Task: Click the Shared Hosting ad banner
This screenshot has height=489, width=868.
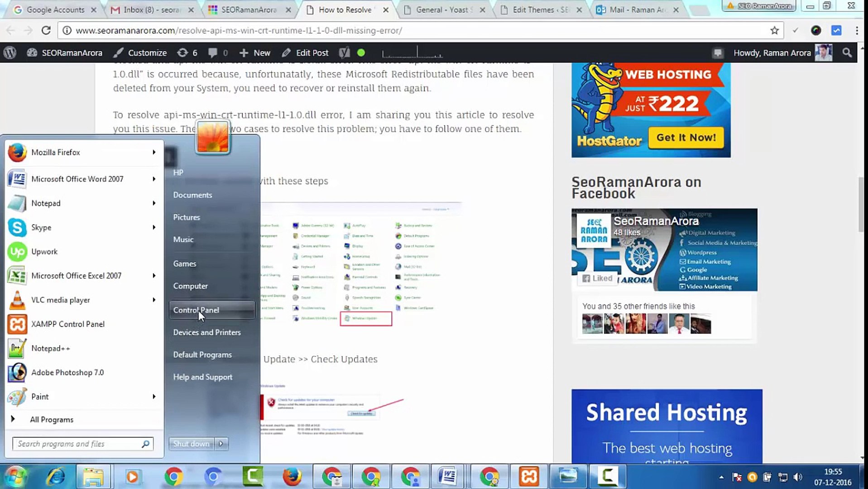Action: (x=667, y=426)
